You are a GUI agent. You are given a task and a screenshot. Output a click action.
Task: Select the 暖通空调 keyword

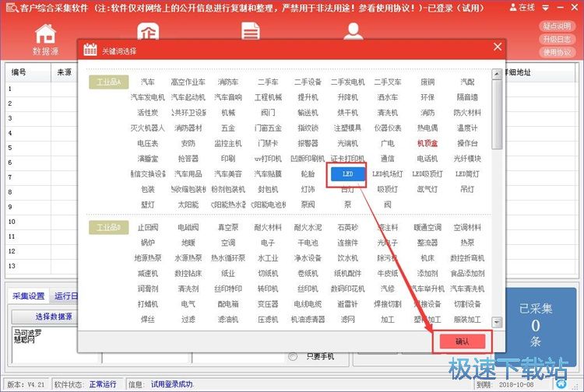(x=427, y=227)
